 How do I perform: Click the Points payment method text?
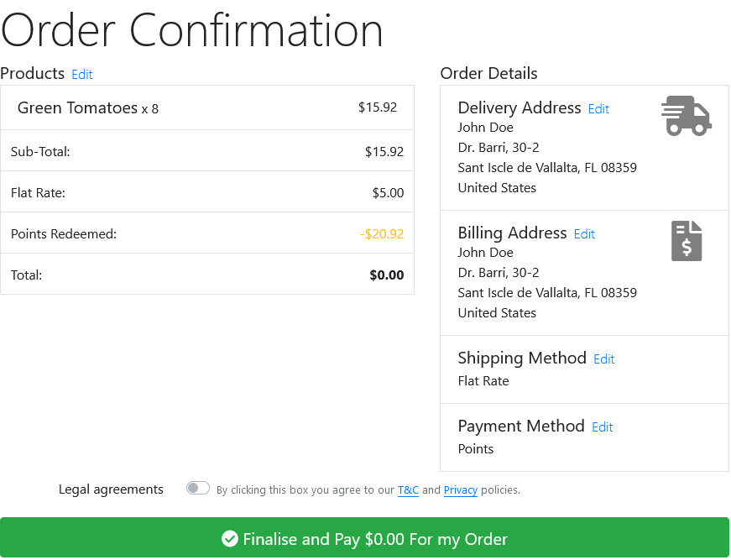point(476,449)
